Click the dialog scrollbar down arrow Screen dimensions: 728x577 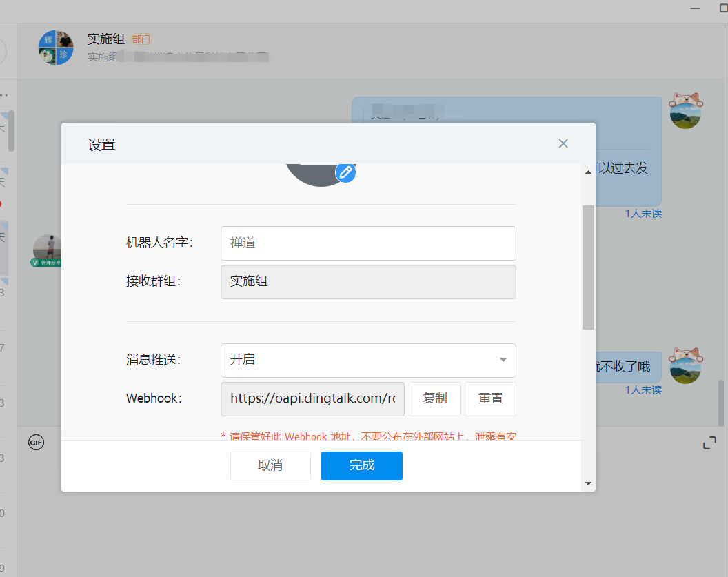588,483
